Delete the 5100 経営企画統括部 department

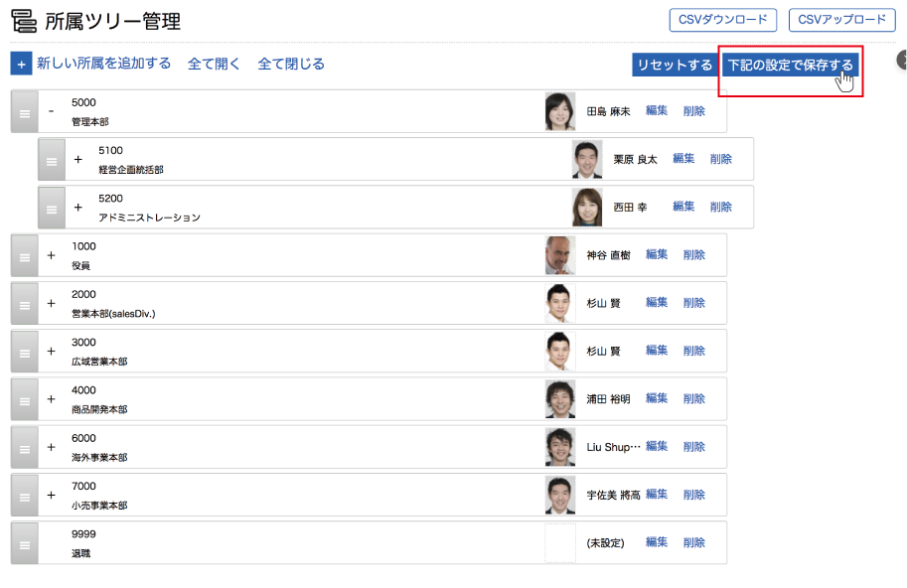tap(721, 159)
